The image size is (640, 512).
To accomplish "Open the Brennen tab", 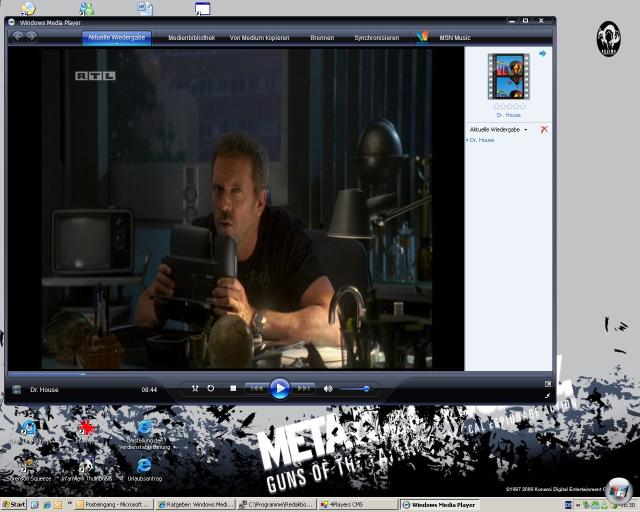I will 322,38.
